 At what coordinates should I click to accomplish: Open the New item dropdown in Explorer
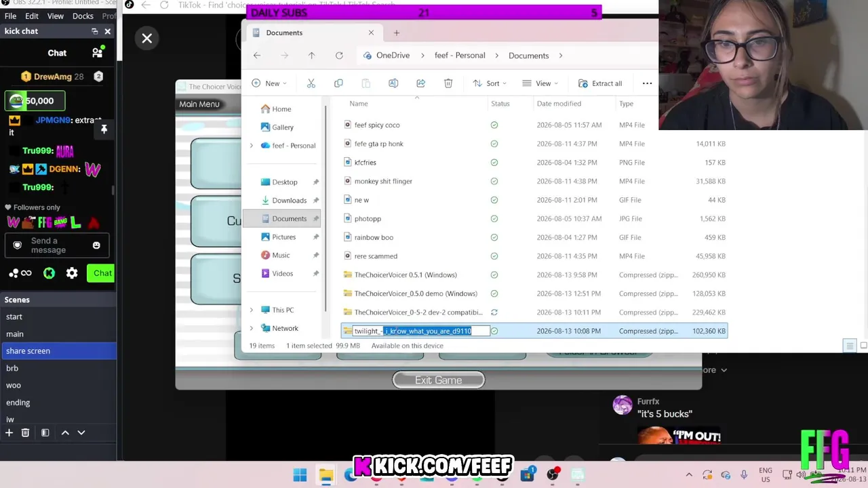[x=269, y=83]
